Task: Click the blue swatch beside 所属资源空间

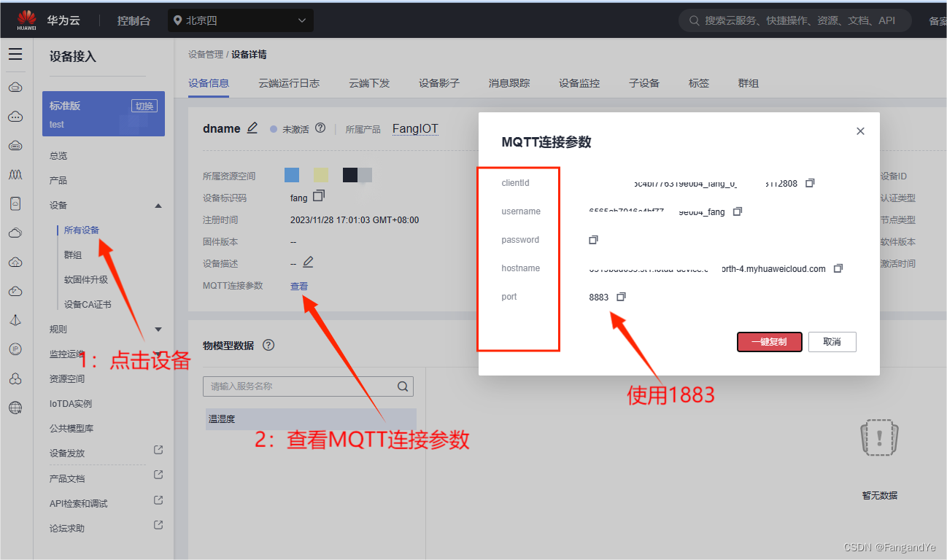Action: [292, 175]
